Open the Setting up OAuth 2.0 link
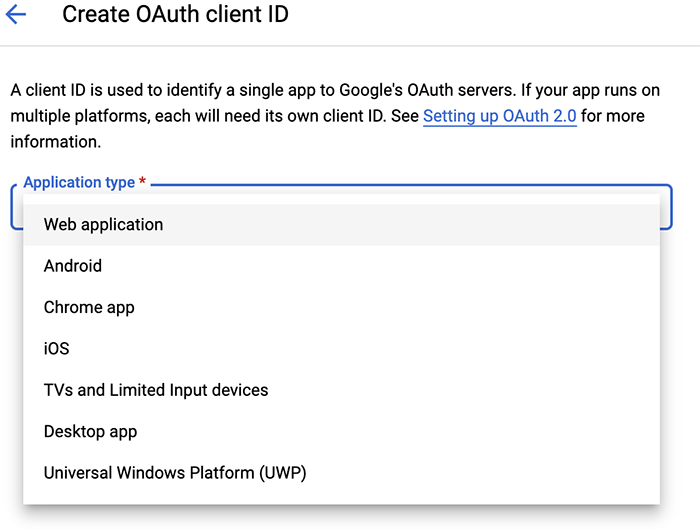 point(500,116)
